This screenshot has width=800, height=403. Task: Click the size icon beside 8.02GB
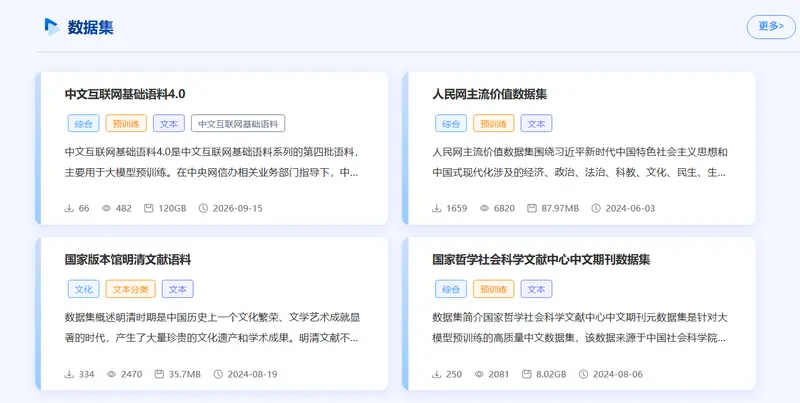click(x=527, y=374)
